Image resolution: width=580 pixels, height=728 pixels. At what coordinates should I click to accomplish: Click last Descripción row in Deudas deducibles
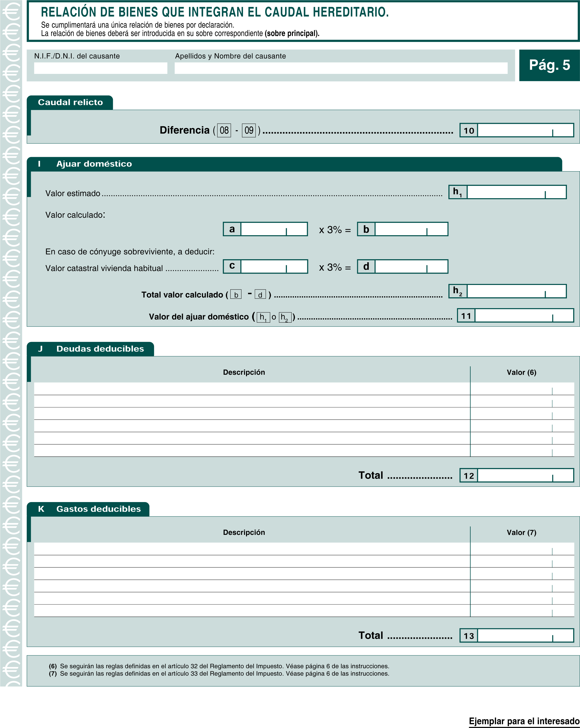pos(252,450)
